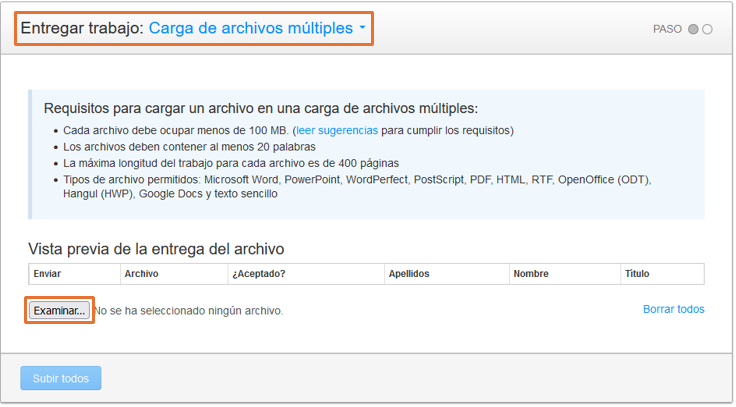Click the filled first PASO step circle

[693, 29]
